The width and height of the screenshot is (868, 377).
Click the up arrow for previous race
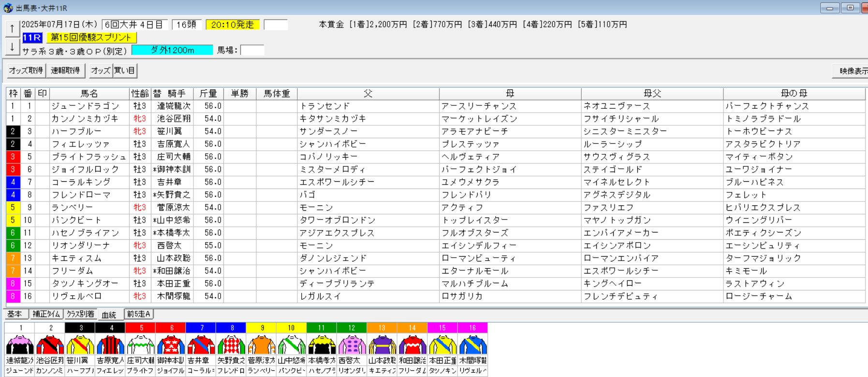point(12,29)
